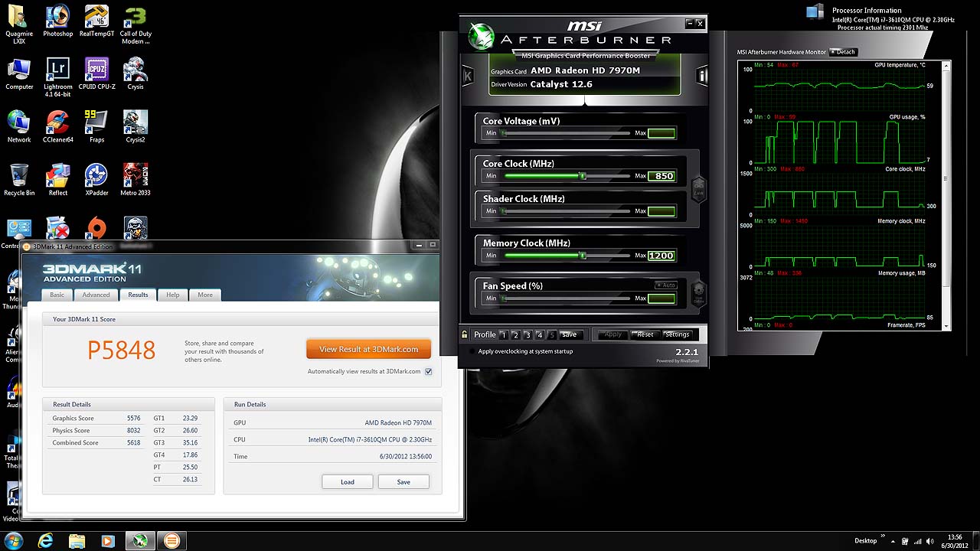
Task: Select the CPUID CPU-Z desktop shortcut
Action: pyautogui.click(x=96, y=74)
